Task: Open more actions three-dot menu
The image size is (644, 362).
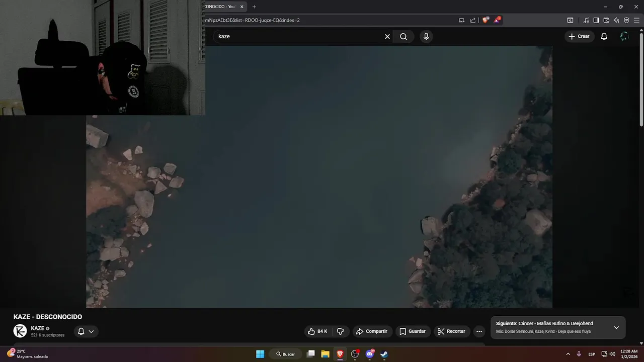Action: click(x=479, y=331)
